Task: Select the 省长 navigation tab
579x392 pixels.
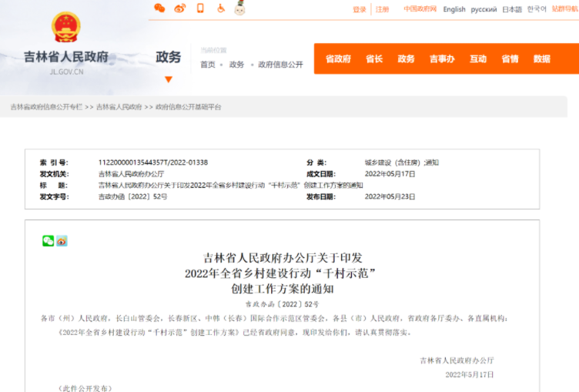Action: [374, 59]
